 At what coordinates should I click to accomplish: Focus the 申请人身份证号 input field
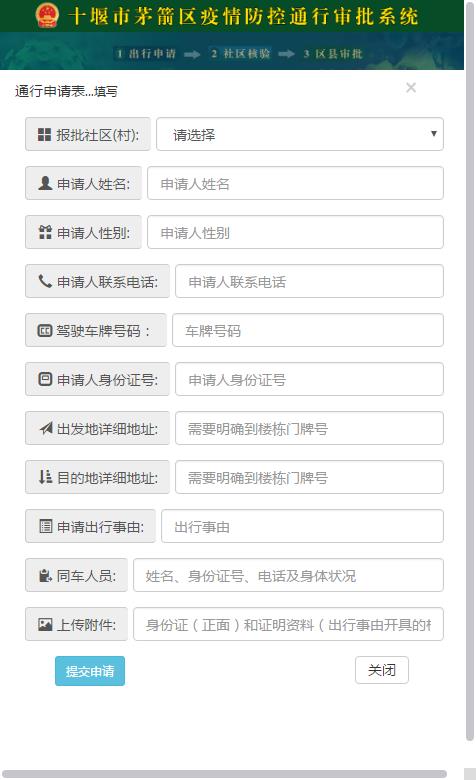click(x=309, y=379)
